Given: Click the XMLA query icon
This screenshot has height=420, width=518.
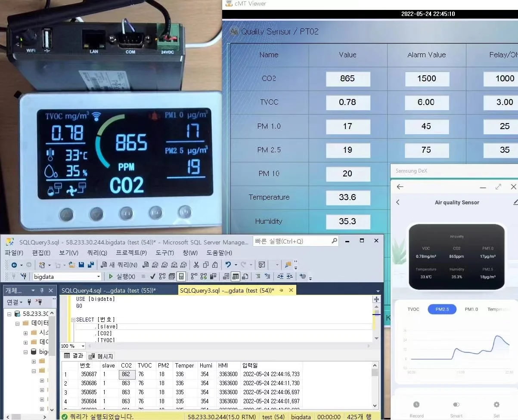Looking at the screenshot, I should pyautogui.click(x=174, y=265).
